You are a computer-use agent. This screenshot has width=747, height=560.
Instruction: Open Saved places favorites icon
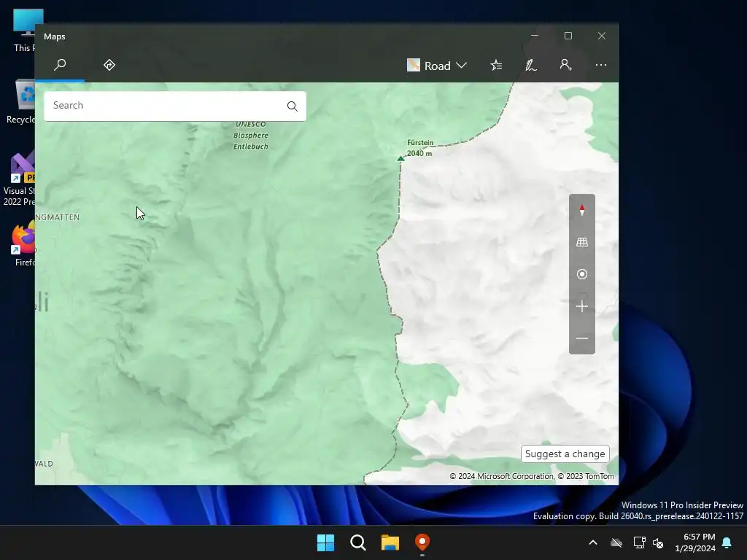click(496, 65)
